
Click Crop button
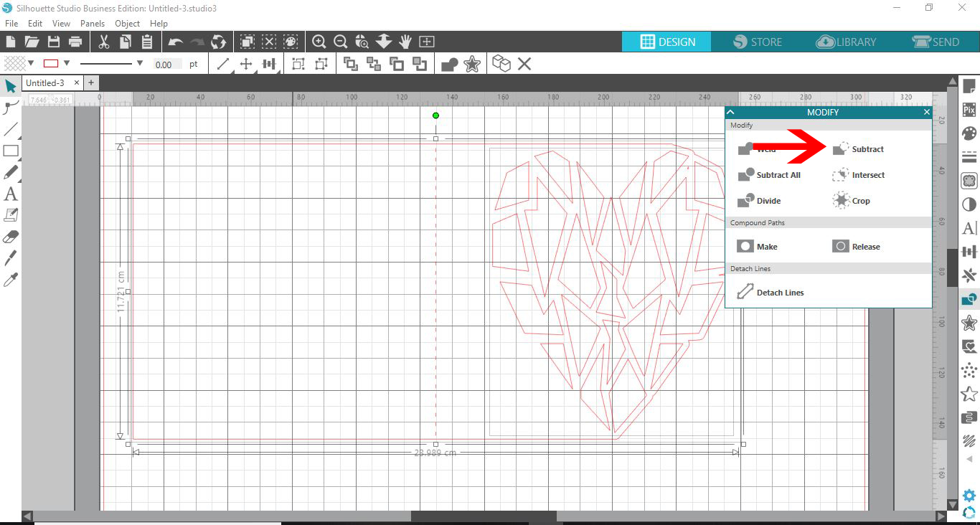pos(851,201)
